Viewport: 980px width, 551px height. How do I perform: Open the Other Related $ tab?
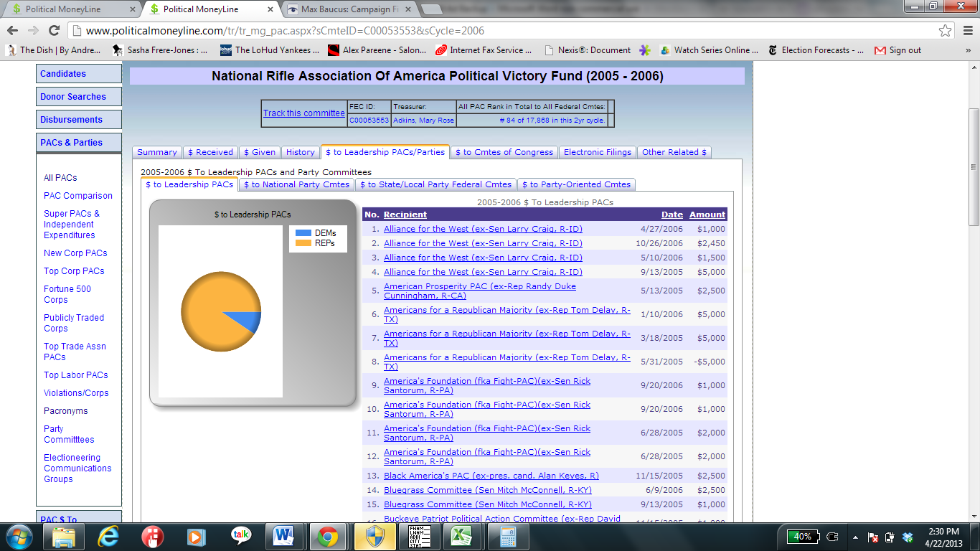(x=674, y=152)
